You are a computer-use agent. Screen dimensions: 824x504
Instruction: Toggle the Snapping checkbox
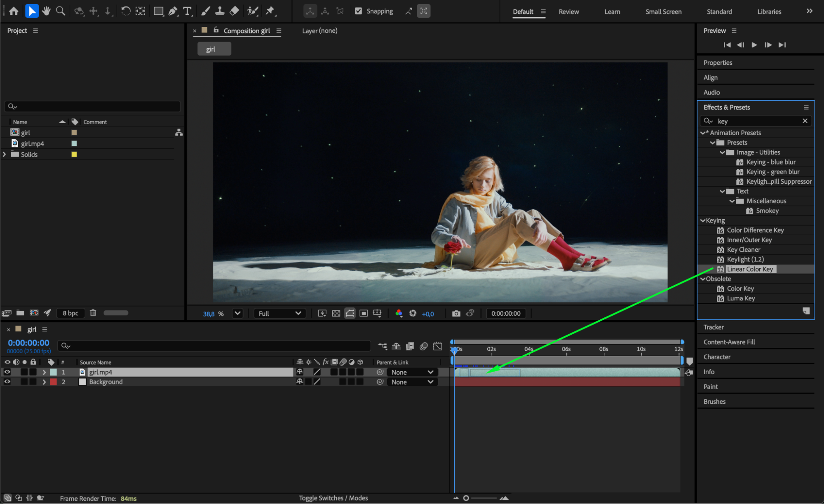tap(359, 11)
